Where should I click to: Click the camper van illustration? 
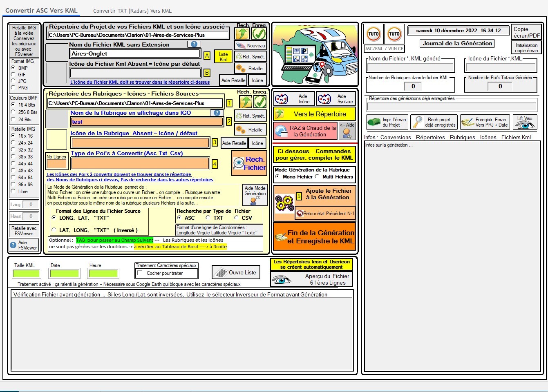(315, 55)
